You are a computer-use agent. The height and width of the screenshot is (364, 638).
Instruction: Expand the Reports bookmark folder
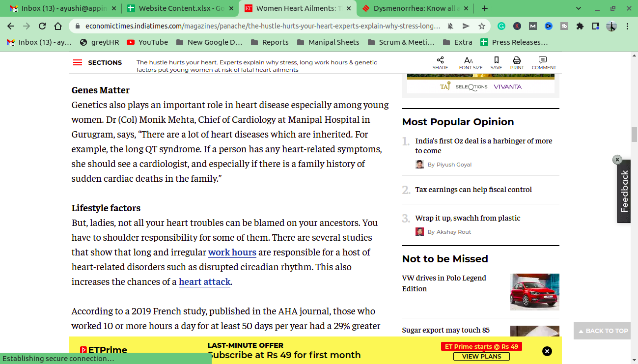(x=269, y=42)
